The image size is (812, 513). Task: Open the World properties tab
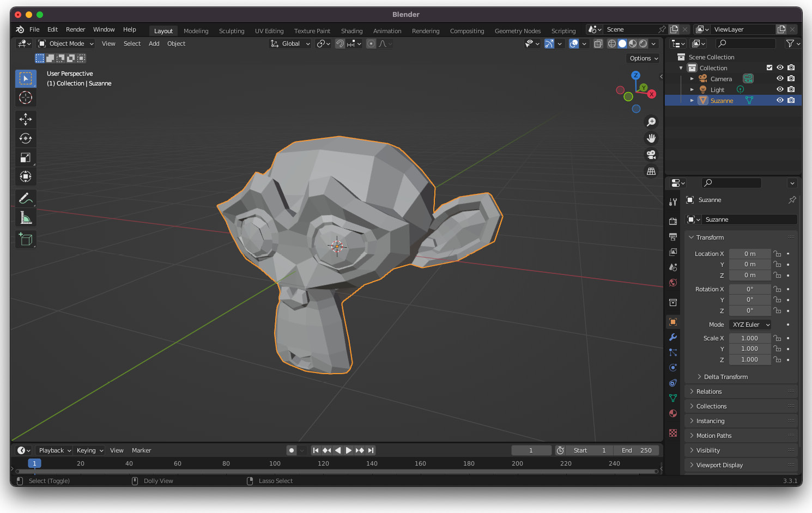[x=673, y=283]
